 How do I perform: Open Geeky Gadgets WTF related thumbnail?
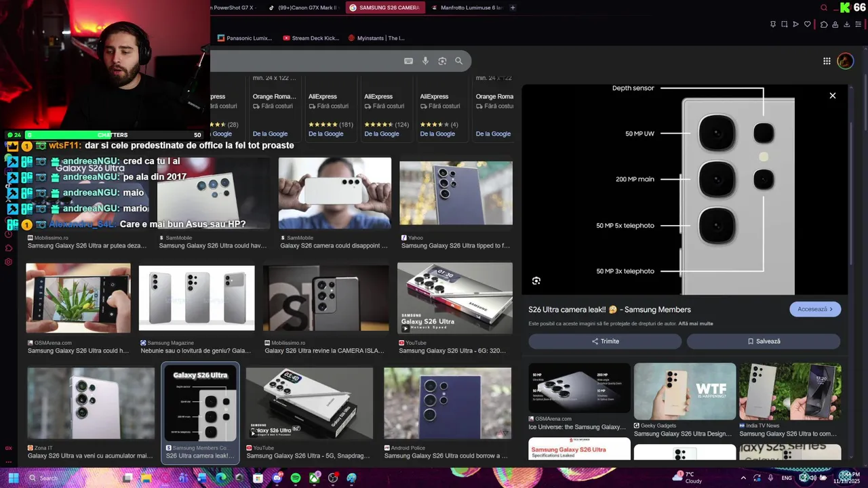click(x=685, y=391)
